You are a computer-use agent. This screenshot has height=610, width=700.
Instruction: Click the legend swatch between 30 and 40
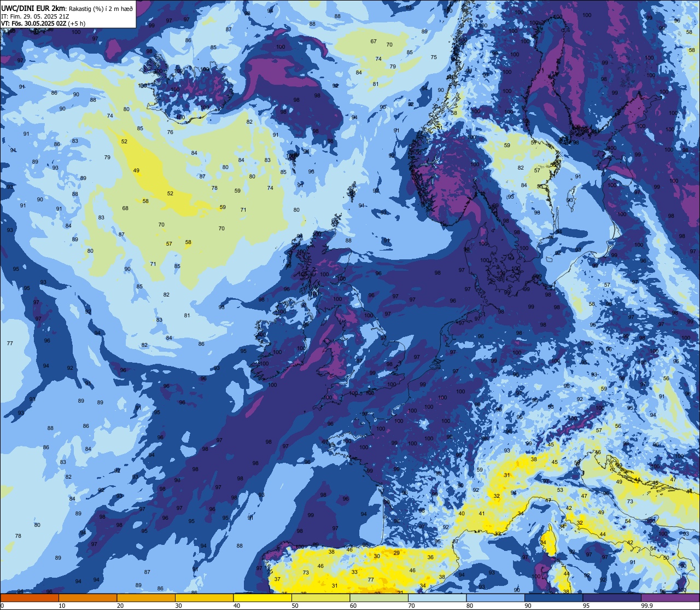pyautogui.click(x=204, y=597)
